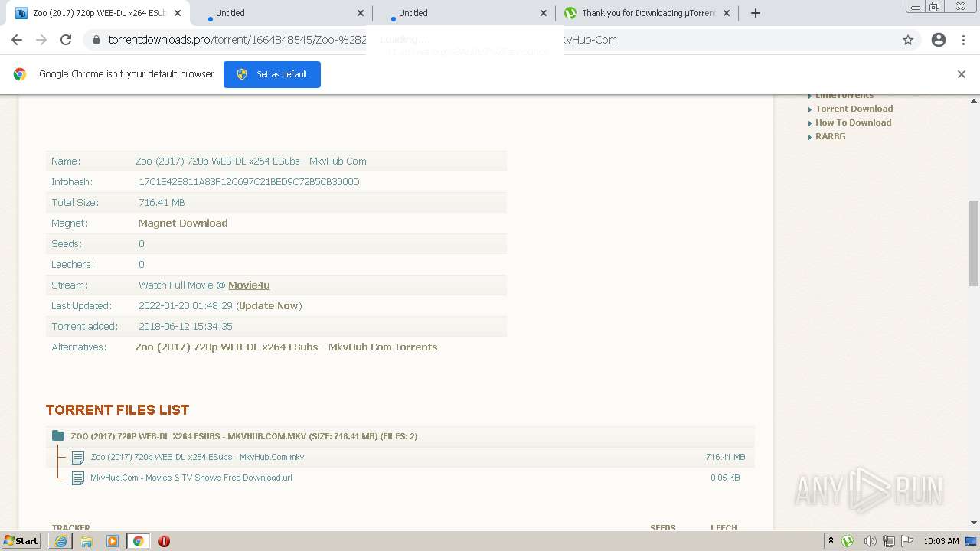
Task: Click the red stop-sign taskbar icon
Action: point(164,541)
